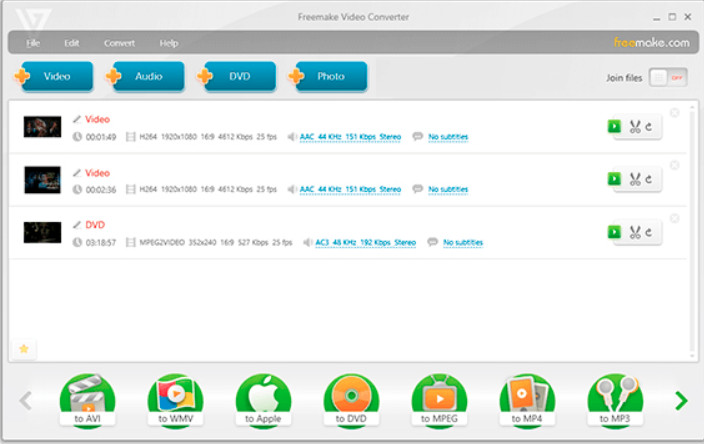Open the Convert menu
Image resolution: width=704 pixels, height=444 pixels.
coord(119,43)
